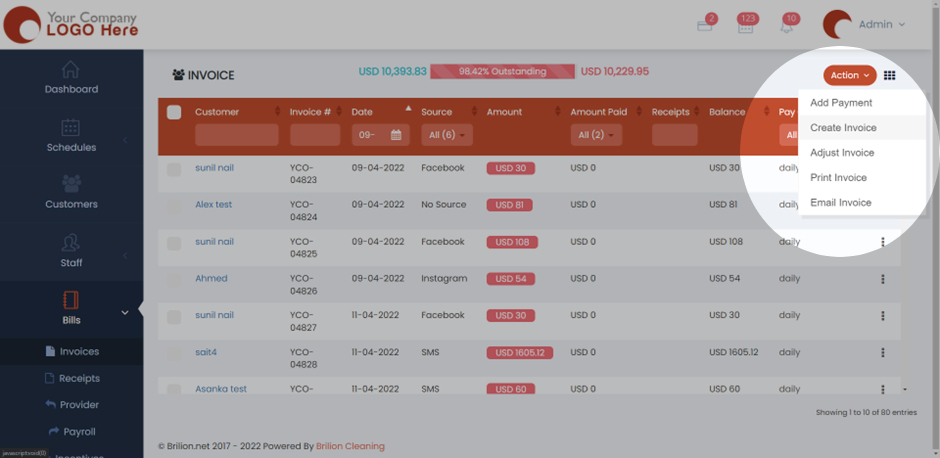Choose Create Invoice from Action menu
The image size is (940, 458).
[x=843, y=128]
